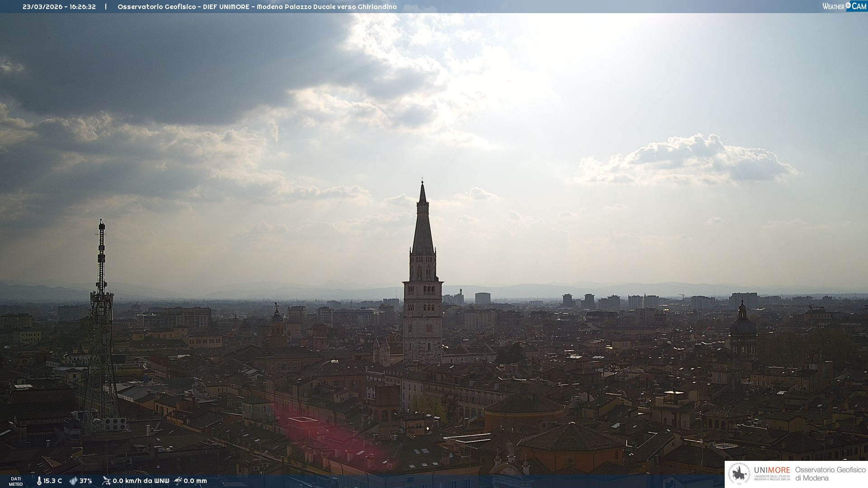
Task: Click the Osservatorio Geofisico camera title text
Action: tap(257, 7)
